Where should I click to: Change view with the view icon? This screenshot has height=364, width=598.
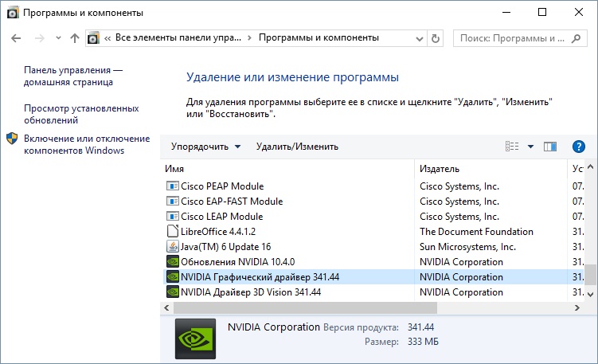click(512, 147)
